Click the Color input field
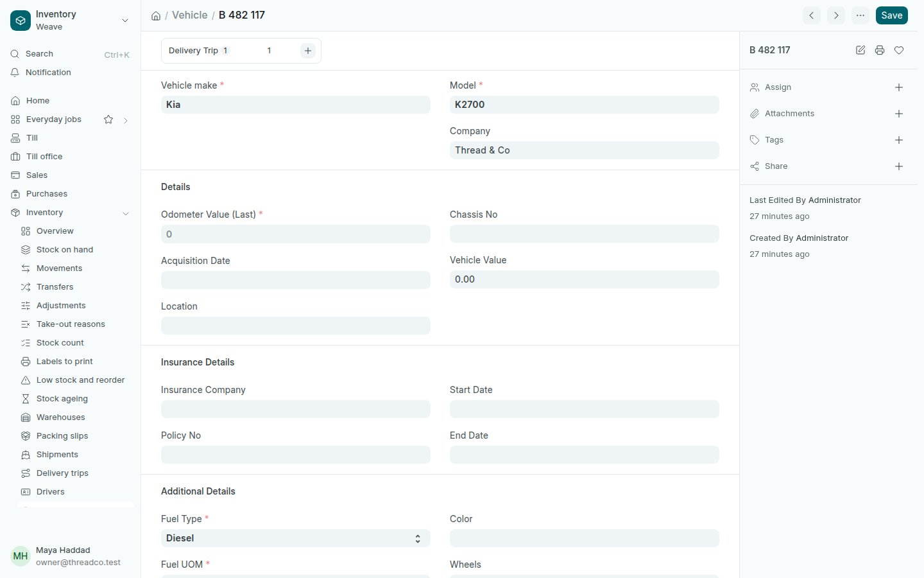The image size is (924, 578). (x=585, y=538)
